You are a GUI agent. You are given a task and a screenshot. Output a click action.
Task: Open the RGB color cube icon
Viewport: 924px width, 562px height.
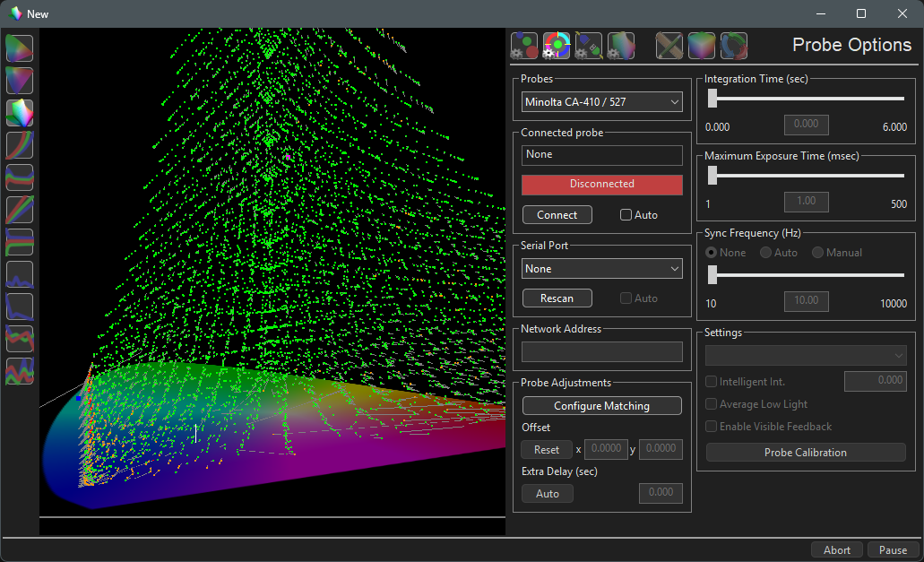click(x=702, y=45)
